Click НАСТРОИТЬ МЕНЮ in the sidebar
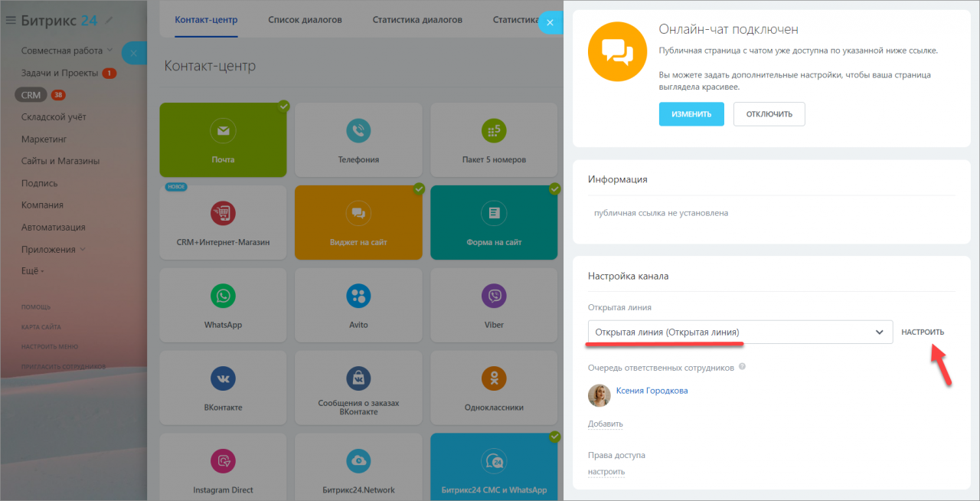This screenshot has height=501, width=980. [x=50, y=347]
